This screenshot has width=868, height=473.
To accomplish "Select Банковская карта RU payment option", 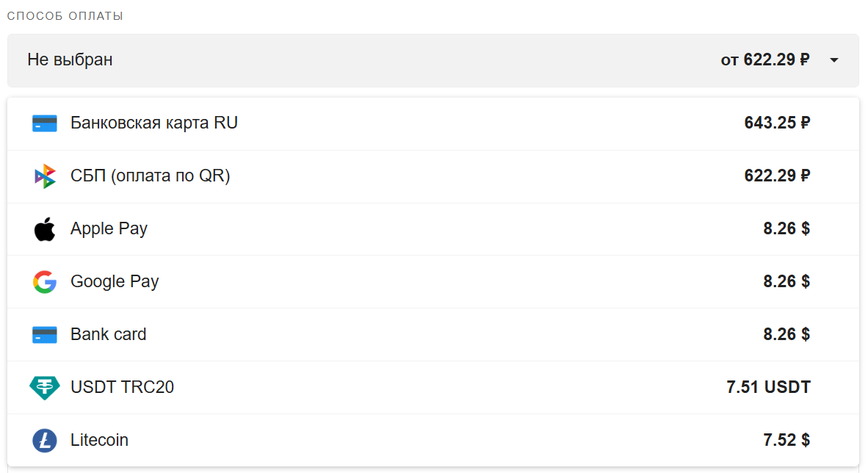I will coord(433,123).
